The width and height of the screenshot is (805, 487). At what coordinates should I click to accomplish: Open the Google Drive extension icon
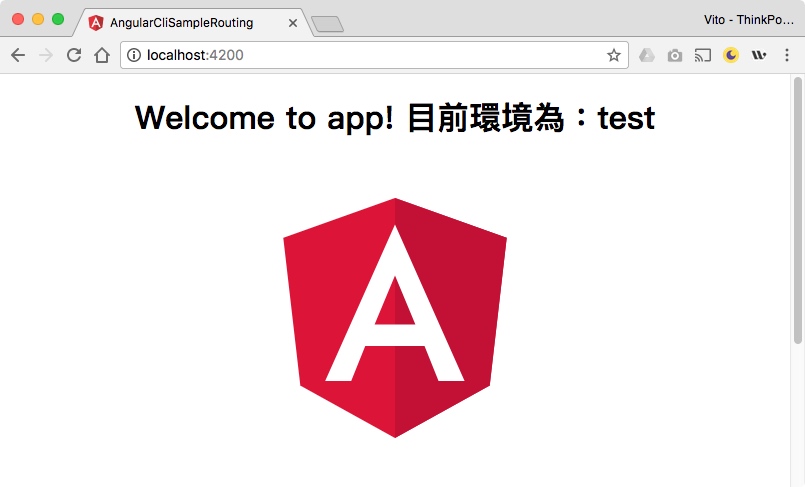[647, 55]
